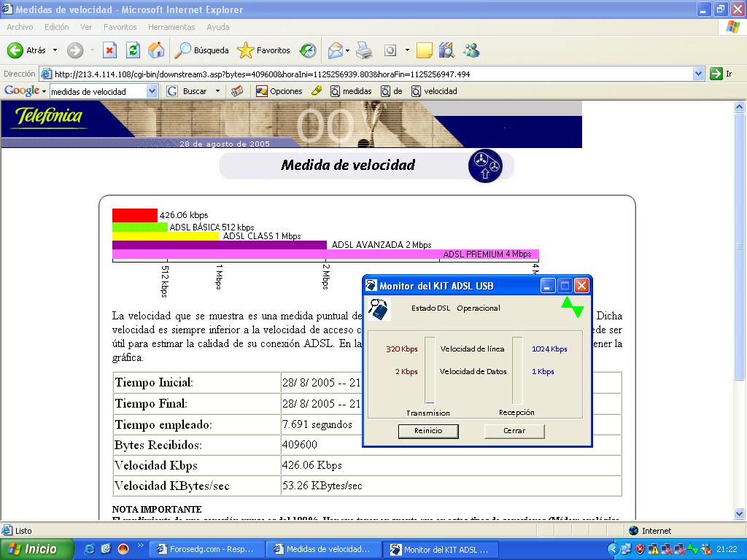Open the Google logo dropdown arrow

pyautogui.click(x=44, y=91)
